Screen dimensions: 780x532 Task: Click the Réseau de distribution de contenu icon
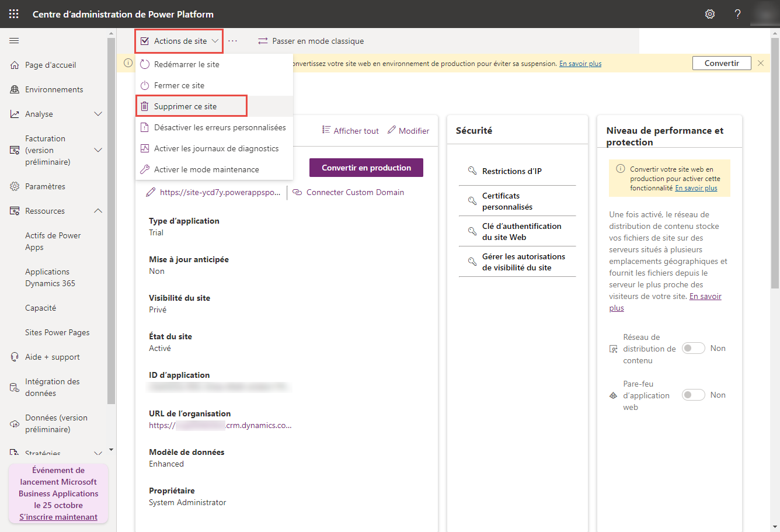613,349
